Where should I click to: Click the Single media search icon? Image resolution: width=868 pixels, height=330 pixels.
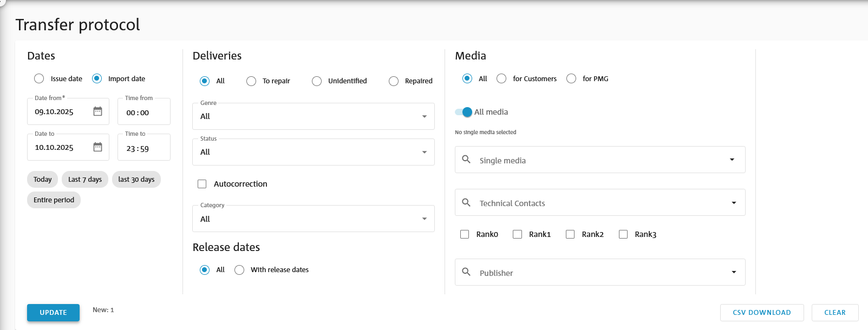[x=466, y=160]
